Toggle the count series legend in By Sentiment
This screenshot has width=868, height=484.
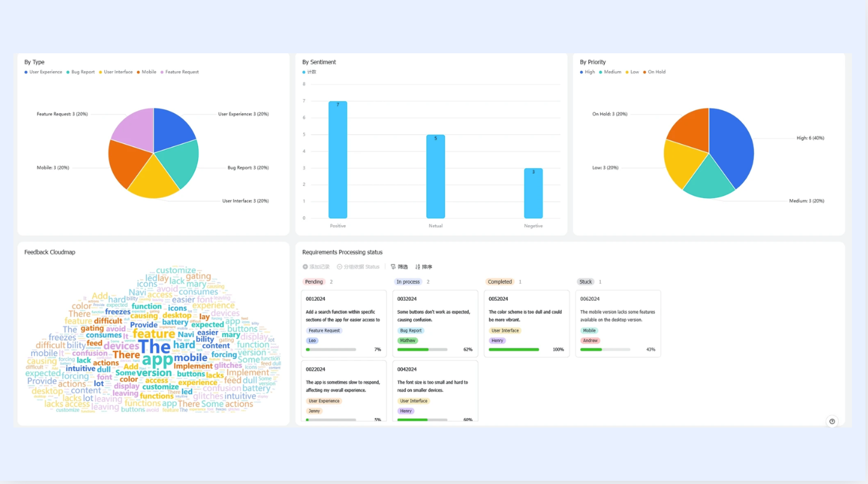(x=310, y=72)
